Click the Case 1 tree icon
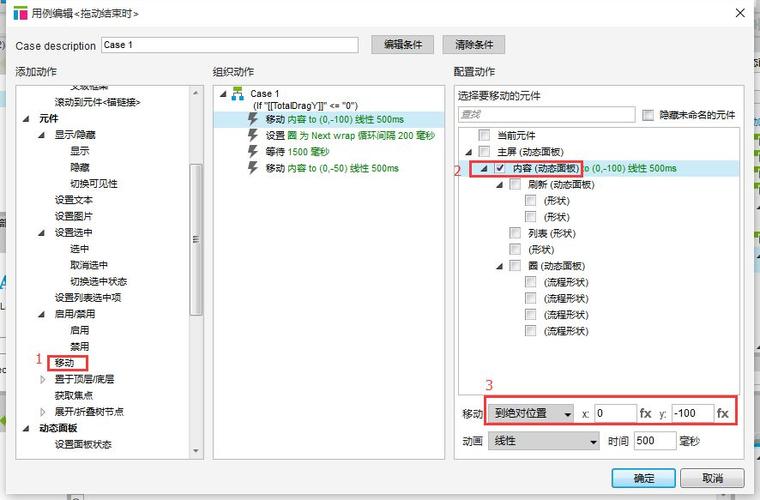Viewport: 760px width, 500px height. click(x=238, y=94)
